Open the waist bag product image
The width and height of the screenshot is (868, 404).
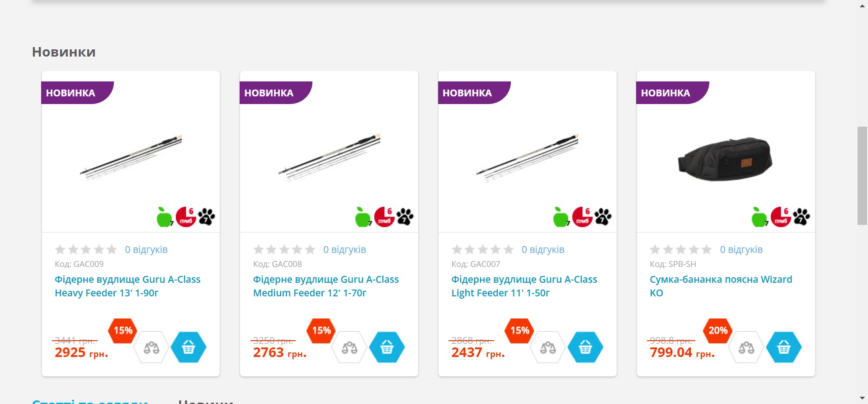pos(726,159)
